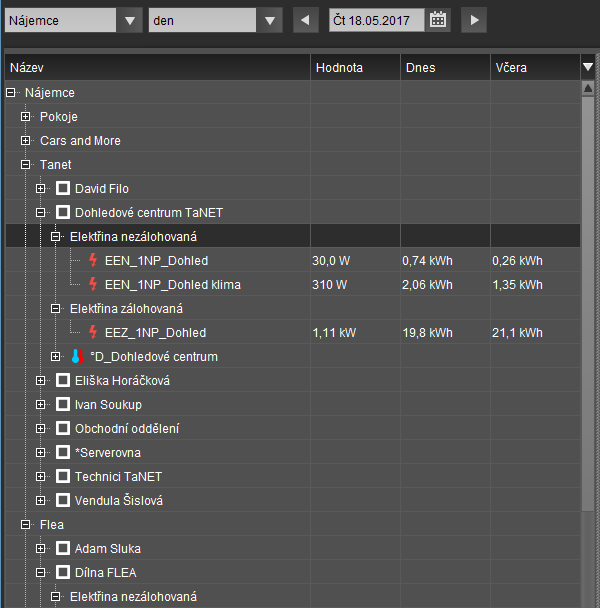This screenshot has height=608, width=600.
Task: Expand the Pokoje tree node
Action: coord(26,117)
